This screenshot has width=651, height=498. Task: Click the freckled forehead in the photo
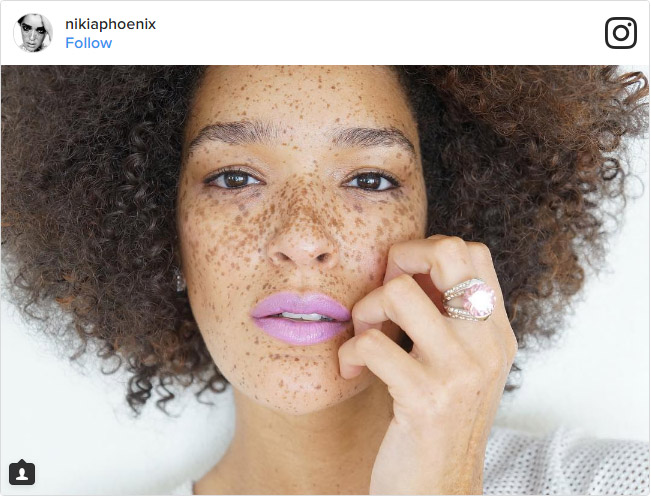(x=299, y=98)
